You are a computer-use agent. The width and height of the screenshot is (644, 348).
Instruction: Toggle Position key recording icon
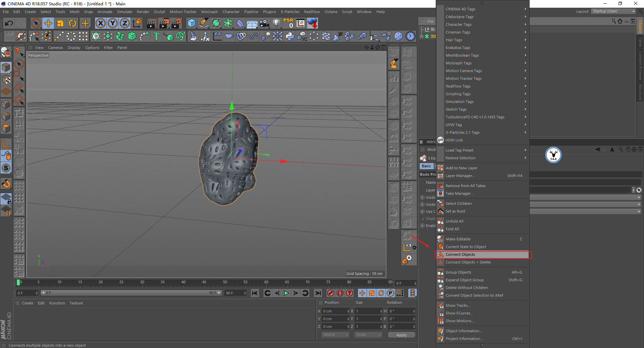362,293
